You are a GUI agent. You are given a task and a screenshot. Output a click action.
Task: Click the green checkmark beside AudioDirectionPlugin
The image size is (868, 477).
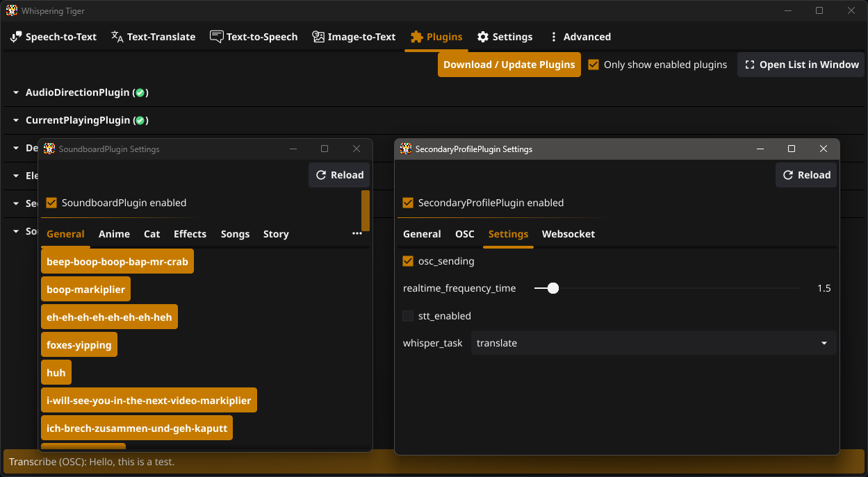(x=140, y=92)
